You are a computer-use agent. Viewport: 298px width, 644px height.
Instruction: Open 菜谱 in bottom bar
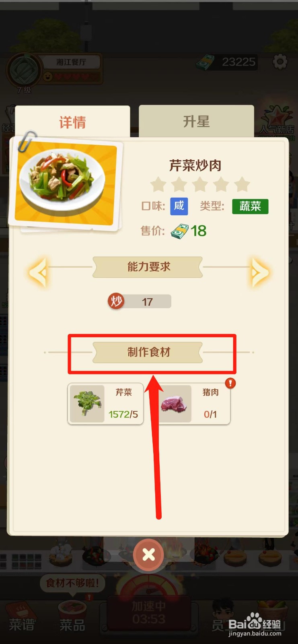coord(22,617)
